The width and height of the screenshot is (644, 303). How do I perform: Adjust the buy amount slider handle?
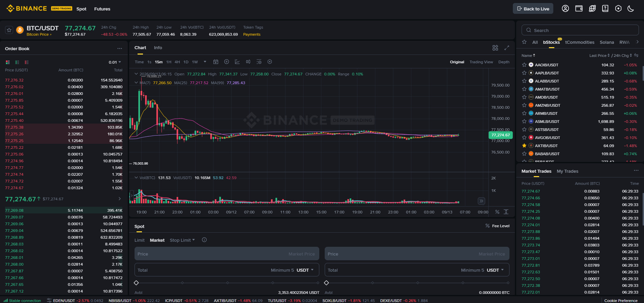136,283
